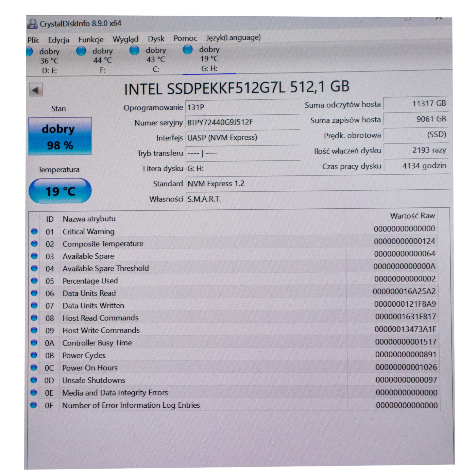The image size is (476, 476).
Task: Open the Wygląd menu
Action: tap(125, 39)
